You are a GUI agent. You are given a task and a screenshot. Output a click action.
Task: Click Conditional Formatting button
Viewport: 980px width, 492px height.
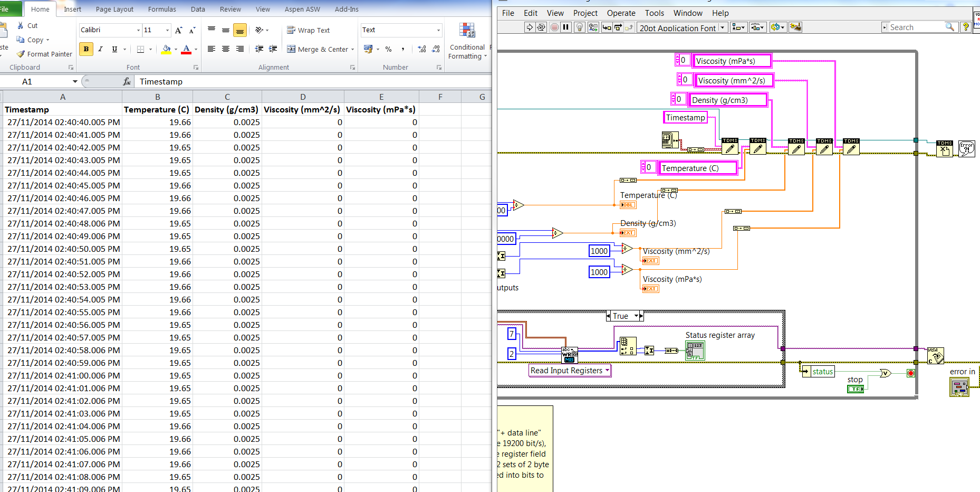click(467, 41)
